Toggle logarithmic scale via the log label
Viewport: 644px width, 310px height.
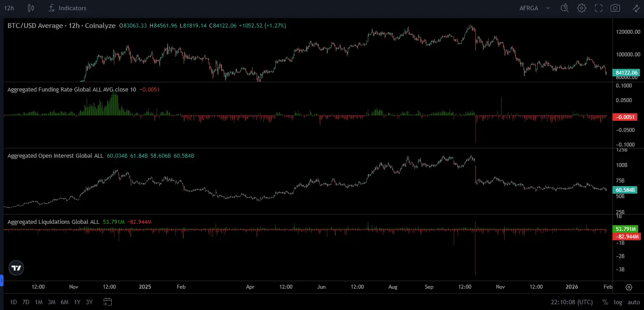pyautogui.click(x=618, y=302)
